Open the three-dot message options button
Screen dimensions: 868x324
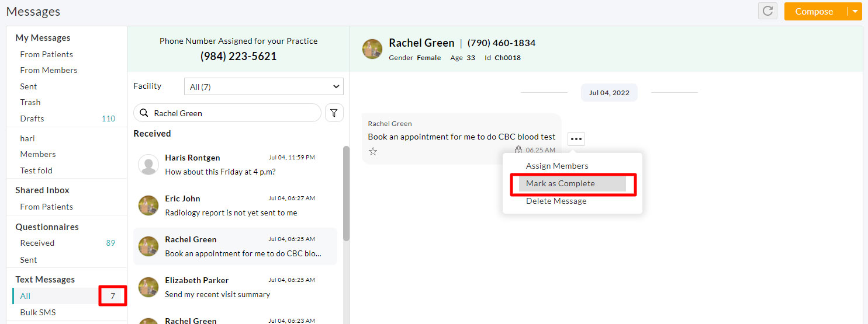[576, 139]
